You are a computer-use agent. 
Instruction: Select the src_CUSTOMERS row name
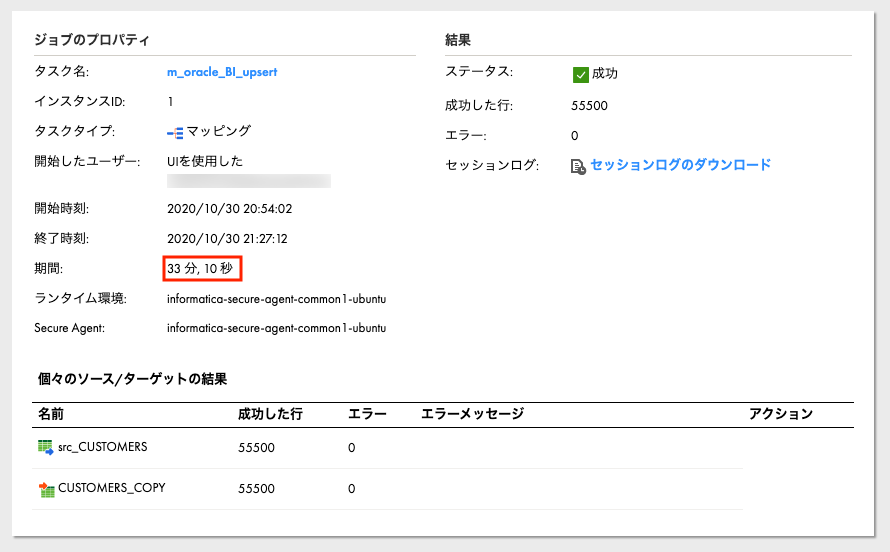pyautogui.click(x=103, y=447)
